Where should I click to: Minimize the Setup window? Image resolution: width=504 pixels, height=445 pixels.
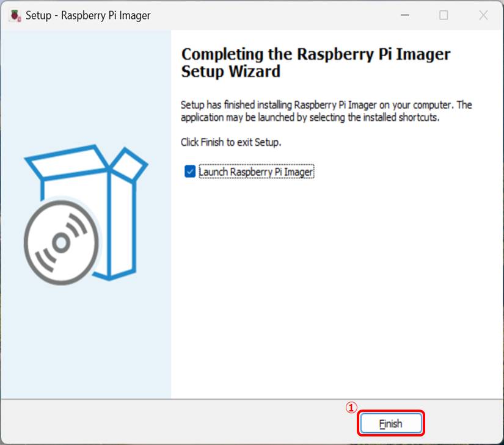(x=404, y=15)
